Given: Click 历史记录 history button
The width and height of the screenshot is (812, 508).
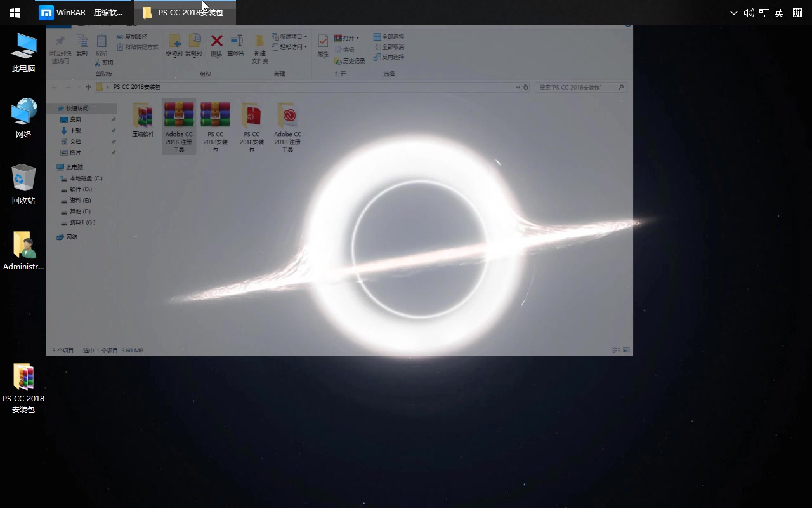Looking at the screenshot, I should 350,61.
